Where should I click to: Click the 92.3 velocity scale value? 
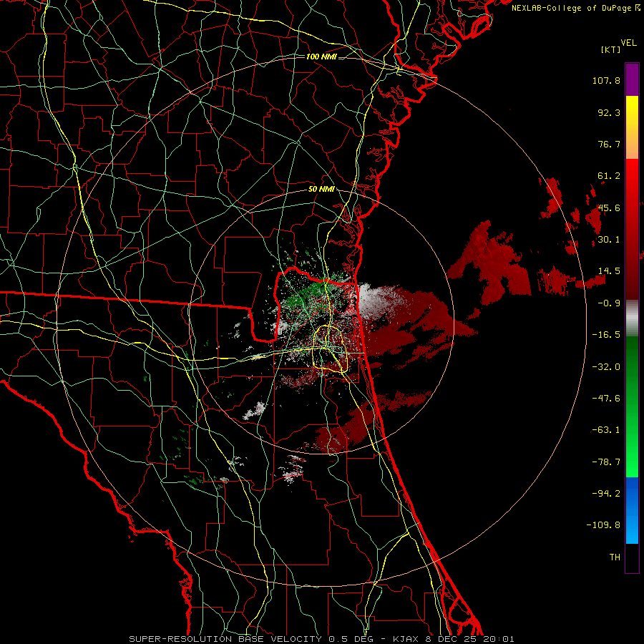tap(609, 112)
